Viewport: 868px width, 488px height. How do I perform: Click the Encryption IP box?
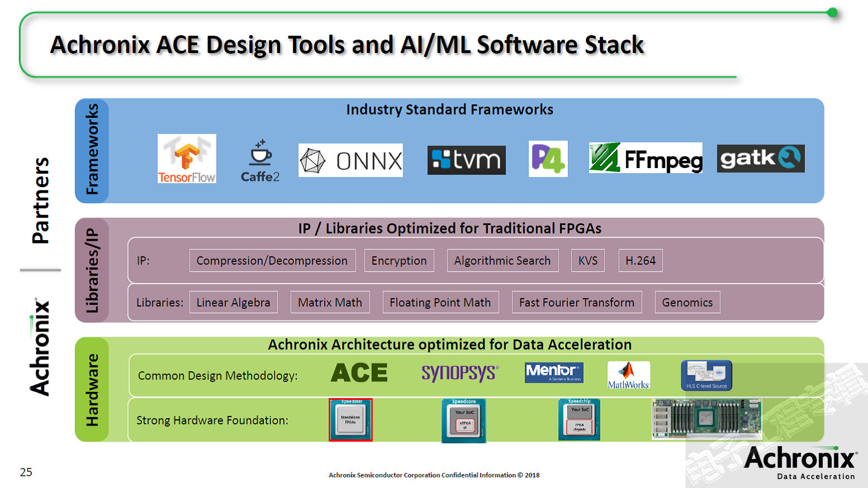click(x=399, y=261)
